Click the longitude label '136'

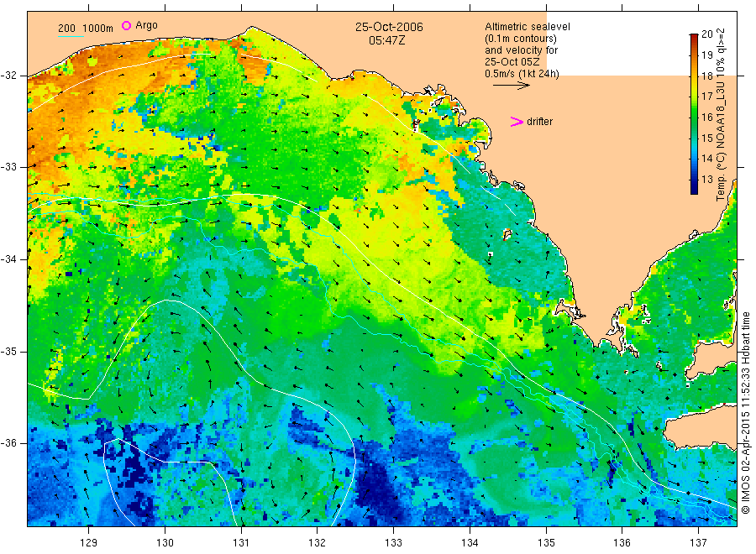(622, 543)
